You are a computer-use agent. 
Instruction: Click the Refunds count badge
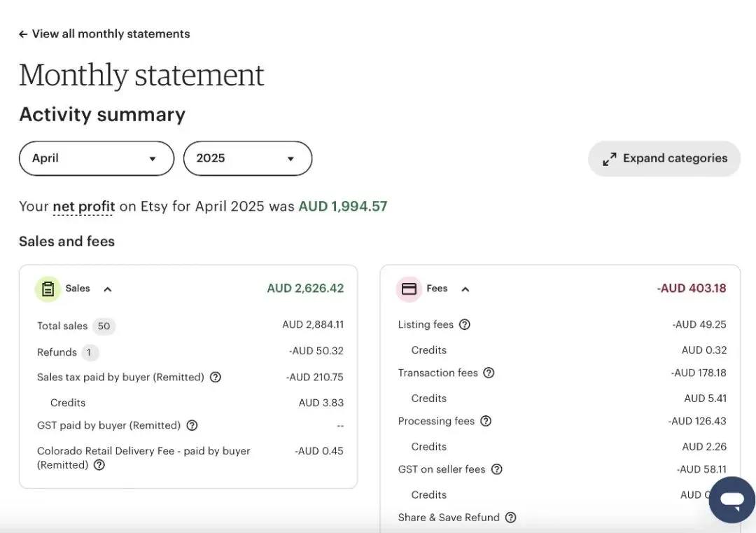click(89, 352)
